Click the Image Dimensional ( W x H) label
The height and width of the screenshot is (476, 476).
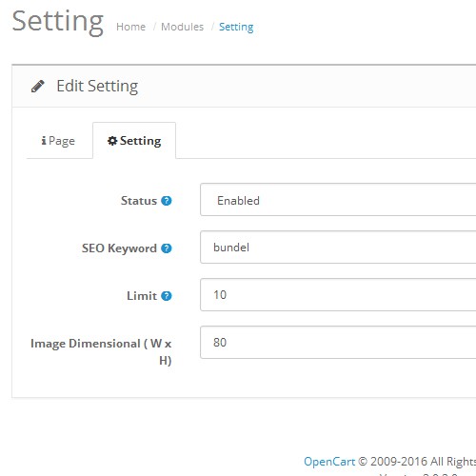pyautogui.click(x=101, y=351)
